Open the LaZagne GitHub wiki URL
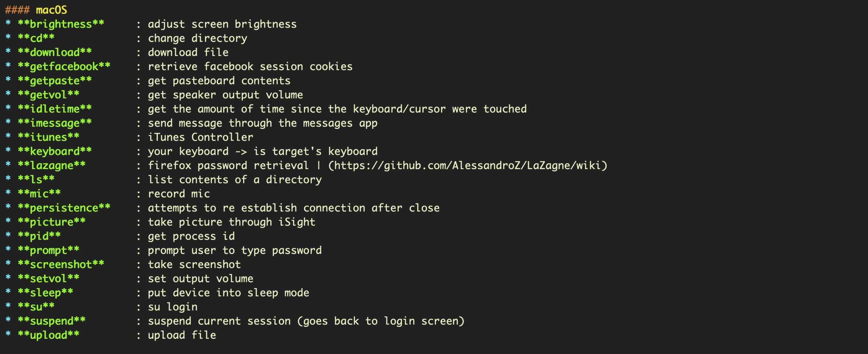The width and height of the screenshot is (868, 354). click(468, 166)
